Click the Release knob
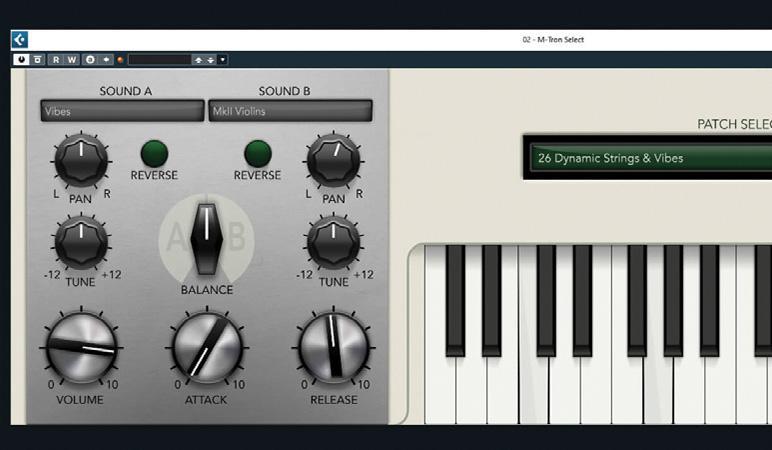772x450 pixels. click(333, 347)
